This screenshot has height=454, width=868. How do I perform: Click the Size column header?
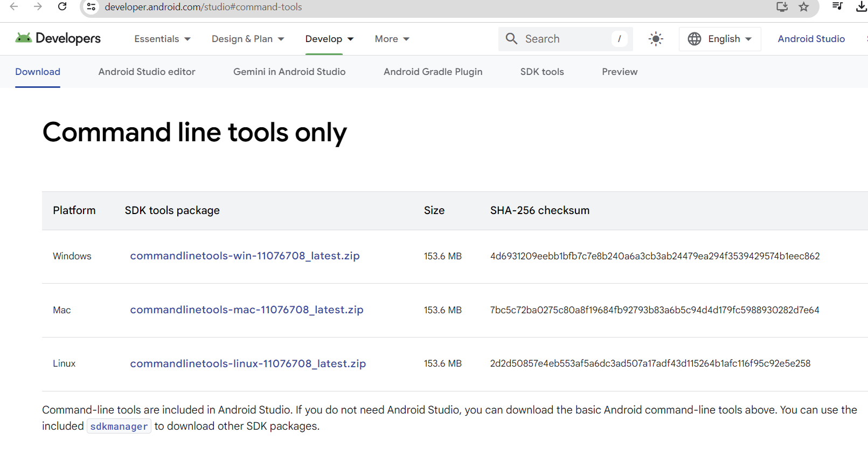pos(434,210)
